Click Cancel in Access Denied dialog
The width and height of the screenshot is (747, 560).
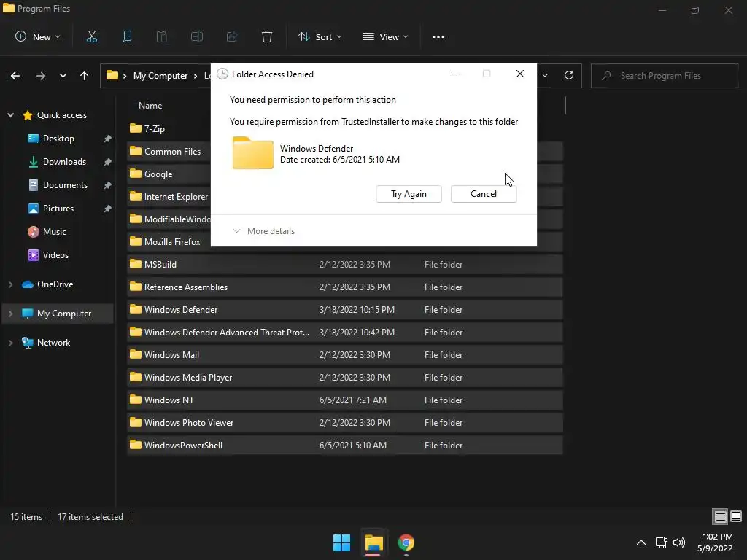point(484,194)
